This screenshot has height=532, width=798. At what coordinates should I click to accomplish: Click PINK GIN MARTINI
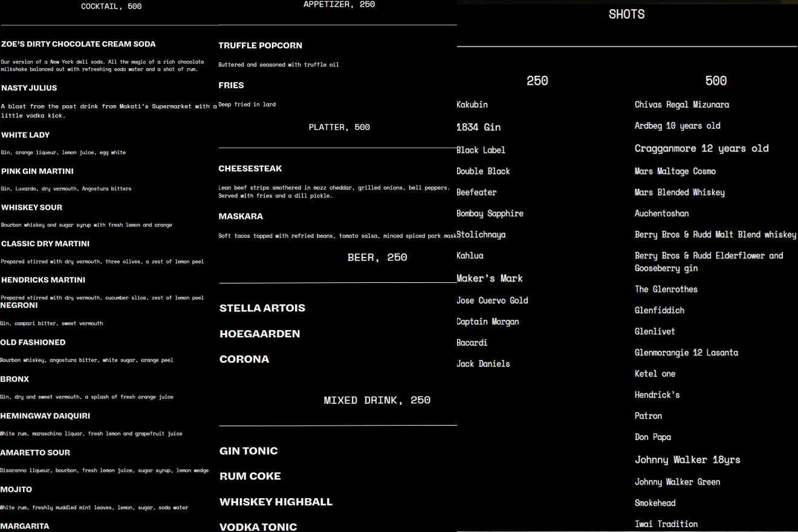coord(37,172)
